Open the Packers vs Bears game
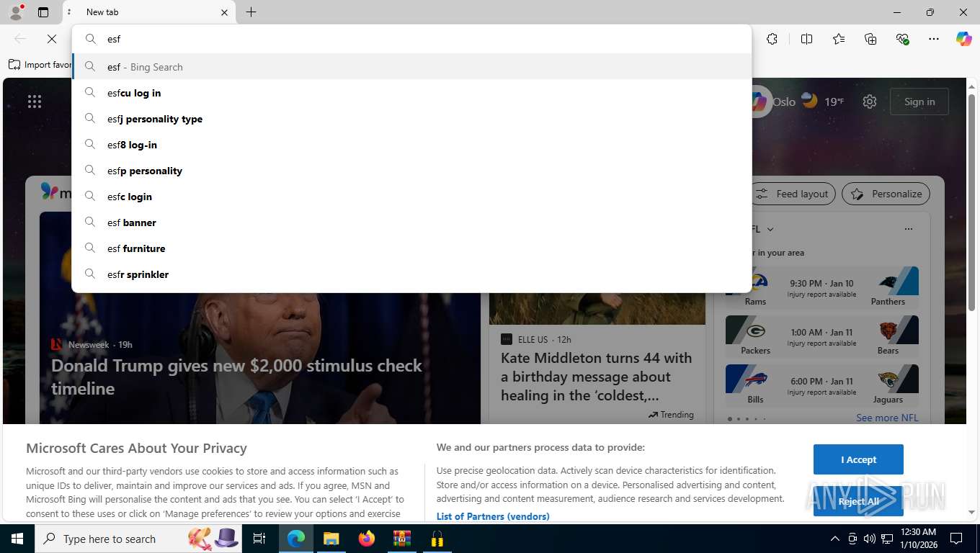 click(x=822, y=336)
